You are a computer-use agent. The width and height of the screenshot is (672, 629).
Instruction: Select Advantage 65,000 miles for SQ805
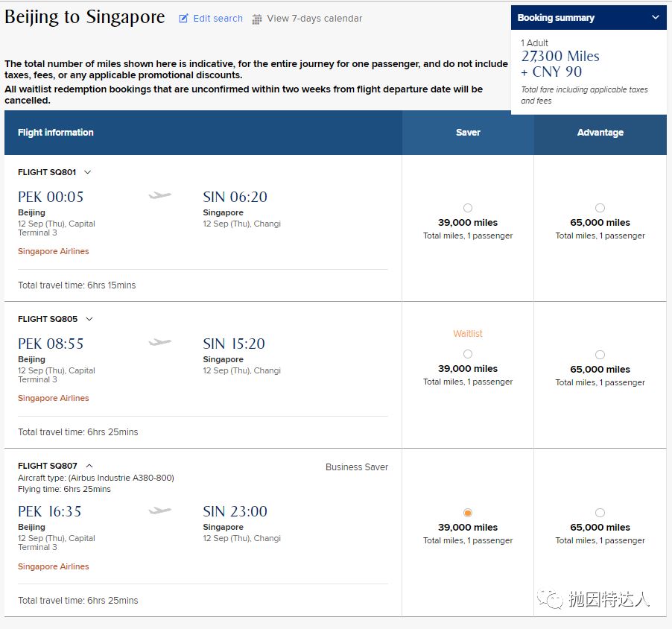pos(600,355)
